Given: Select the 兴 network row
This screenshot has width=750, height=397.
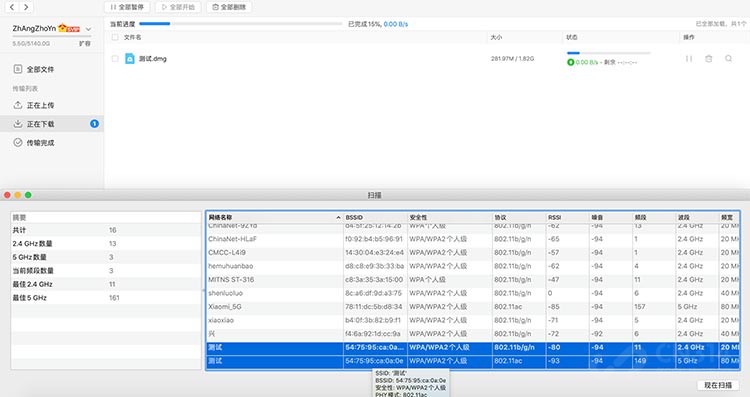Looking at the screenshot, I should point(473,333).
